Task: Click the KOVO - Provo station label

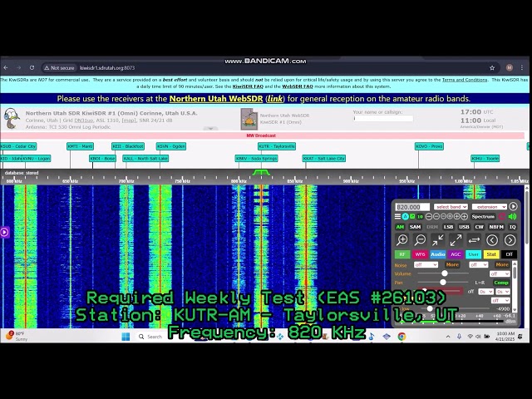Action: (429, 146)
